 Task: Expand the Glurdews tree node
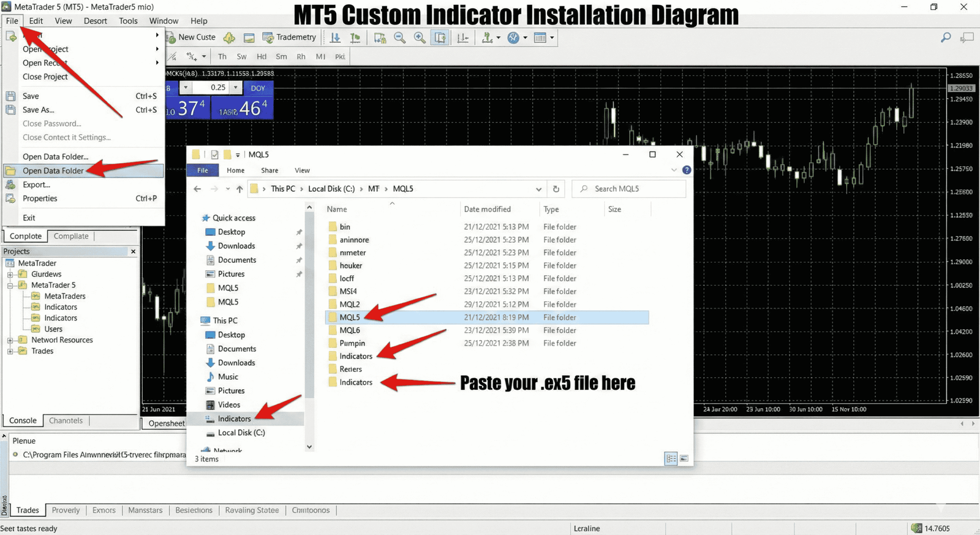[10, 274]
